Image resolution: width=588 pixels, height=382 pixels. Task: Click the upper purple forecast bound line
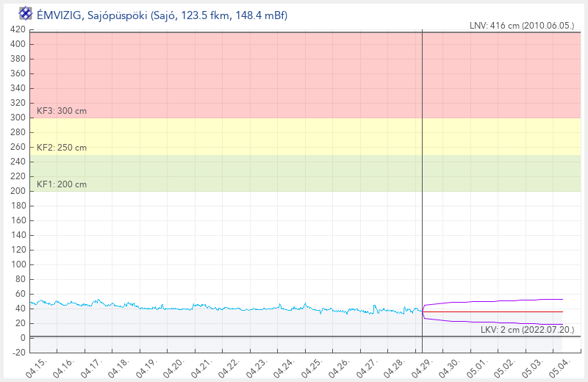500,300
